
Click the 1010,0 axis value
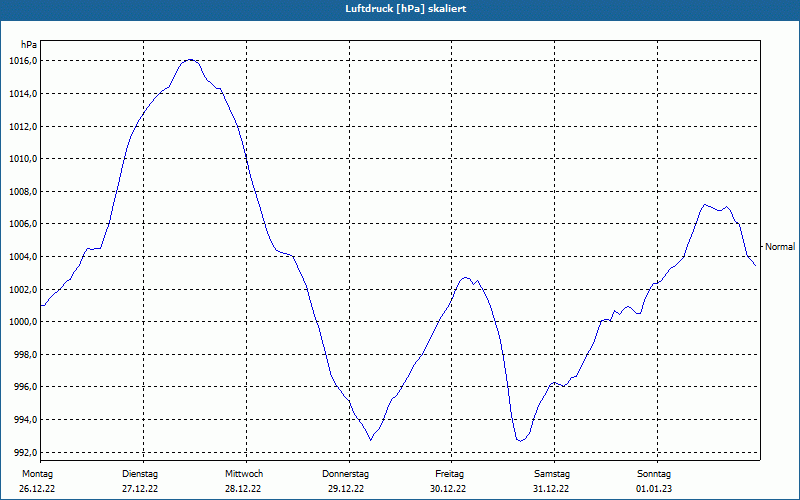point(23,159)
